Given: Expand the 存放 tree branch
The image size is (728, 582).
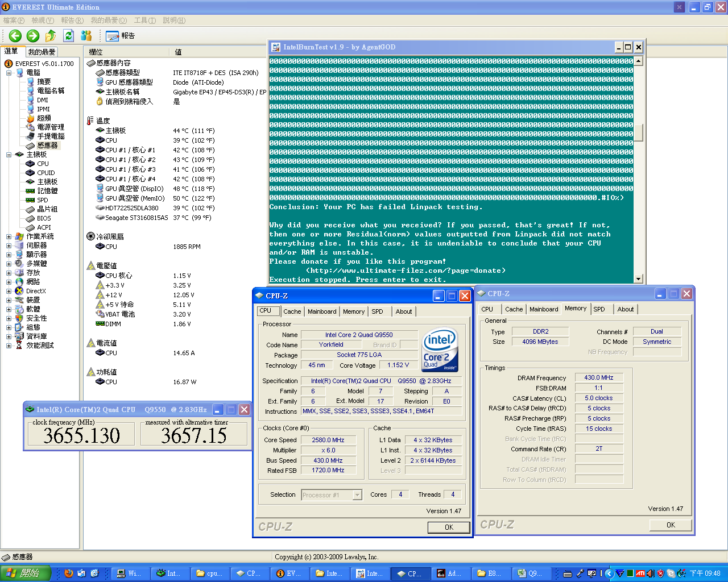Looking at the screenshot, I should pyautogui.click(x=9, y=273).
